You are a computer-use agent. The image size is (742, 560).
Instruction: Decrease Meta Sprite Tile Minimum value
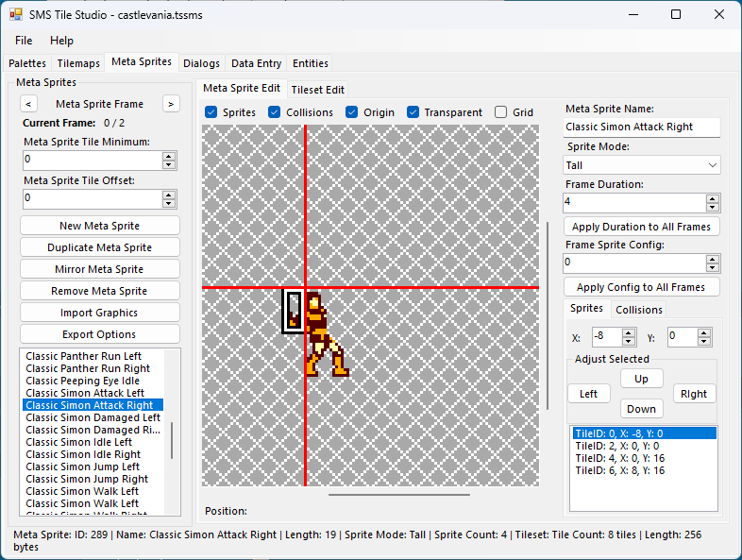pyautogui.click(x=169, y=164)
